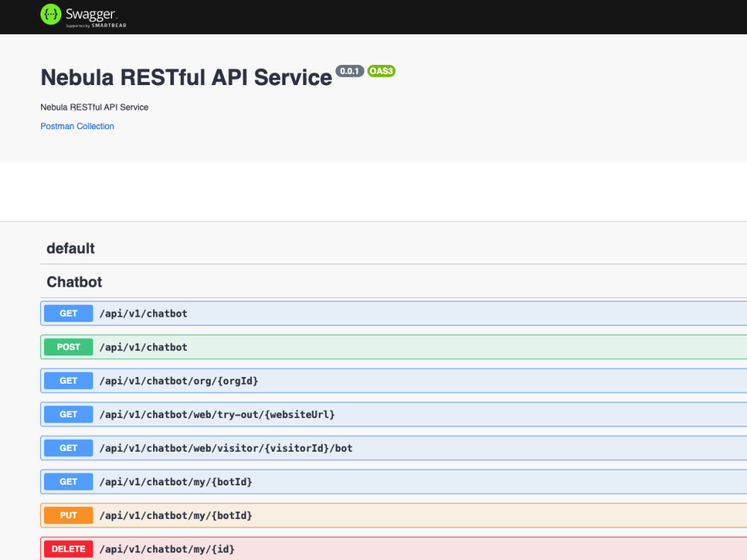
Task: Click the OAS3 badge
Action: [x=381, y=71]
